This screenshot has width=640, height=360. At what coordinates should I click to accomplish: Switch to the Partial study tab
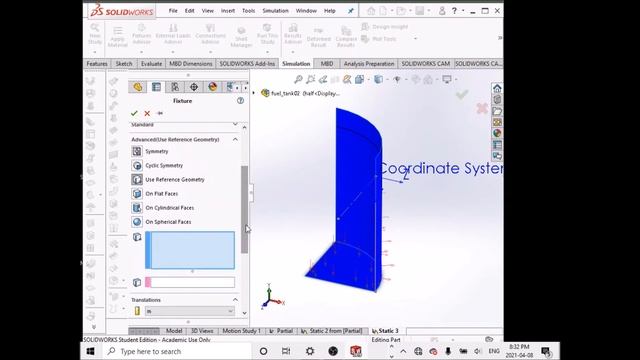point(281,331)
